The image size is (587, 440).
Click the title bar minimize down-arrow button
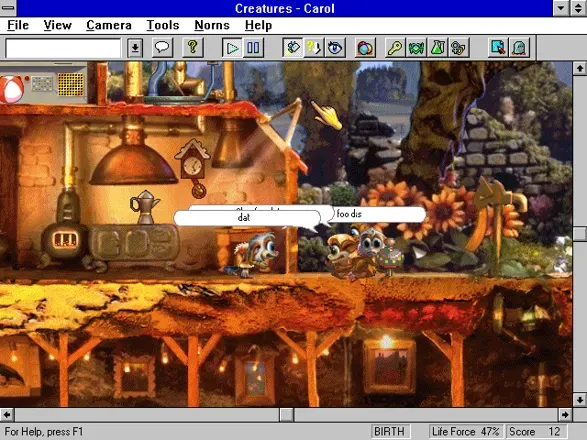(561, 8)
